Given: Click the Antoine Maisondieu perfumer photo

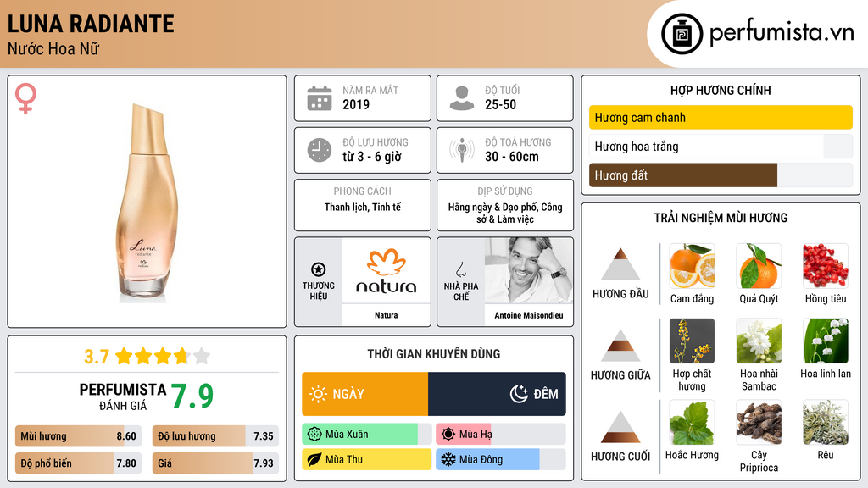Looking at the screenshot, I should pyautogui.click(x=529, y=270).
